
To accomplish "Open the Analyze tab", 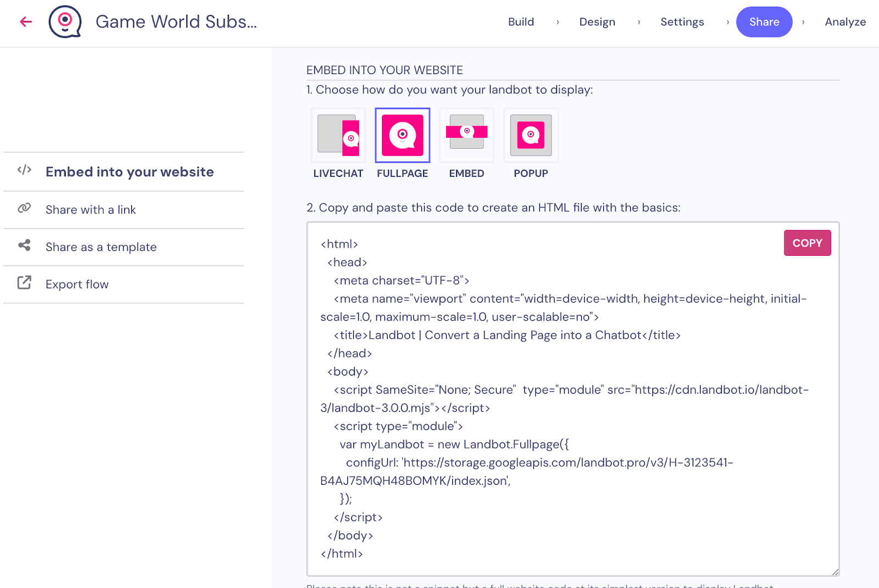I will click(x=845, y=22).
